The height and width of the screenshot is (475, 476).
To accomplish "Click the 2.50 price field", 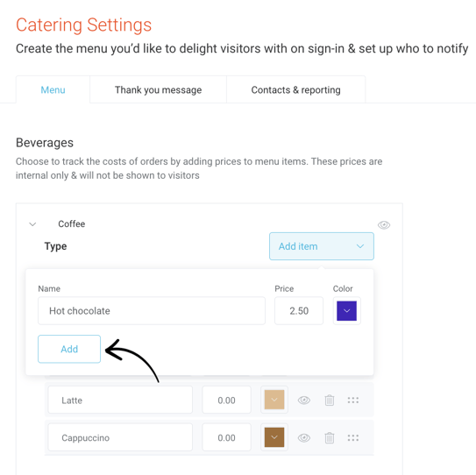I will (x=299, y=310).
